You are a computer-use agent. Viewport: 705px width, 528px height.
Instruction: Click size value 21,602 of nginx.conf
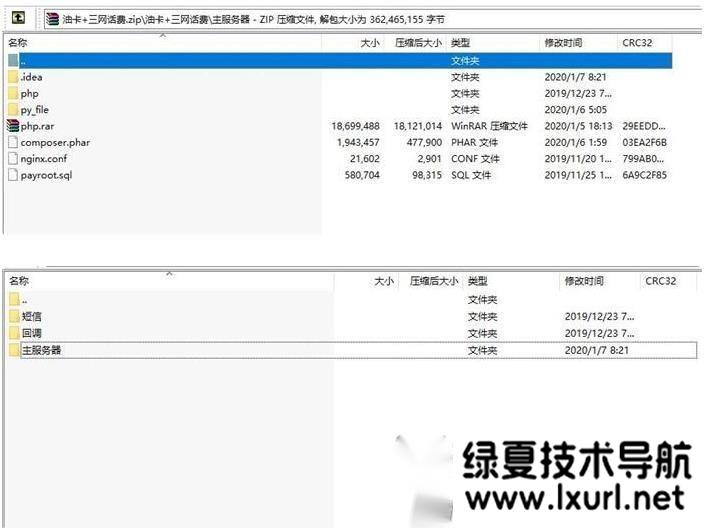click(x=365, y=159)
